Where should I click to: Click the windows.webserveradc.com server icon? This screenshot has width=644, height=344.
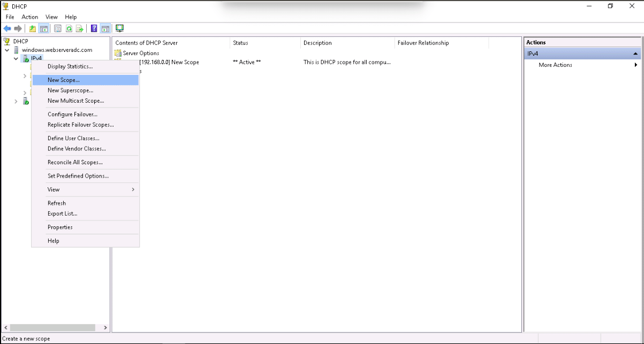(17, 50)
